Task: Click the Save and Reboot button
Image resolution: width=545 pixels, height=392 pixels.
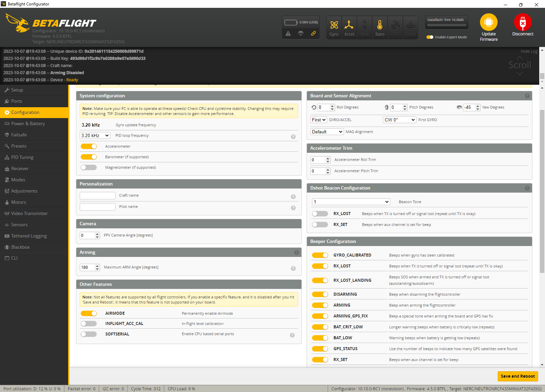Action: [518, 376]
